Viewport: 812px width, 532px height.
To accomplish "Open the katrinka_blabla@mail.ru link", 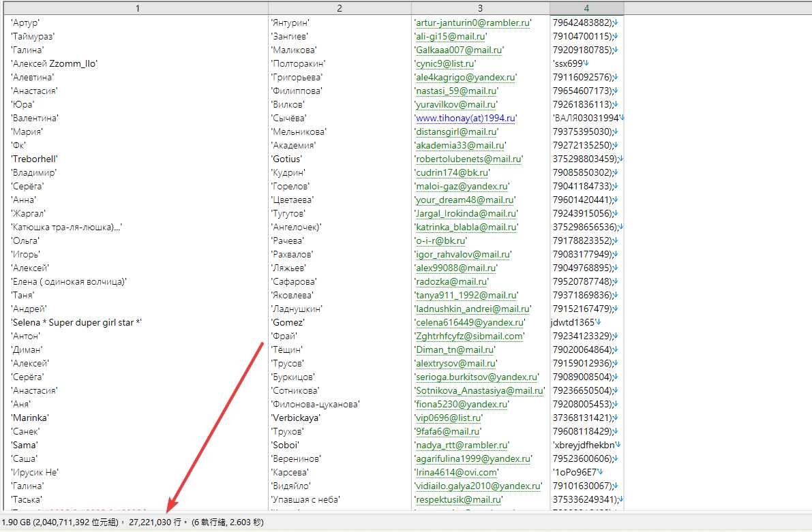I will [466, 228].
